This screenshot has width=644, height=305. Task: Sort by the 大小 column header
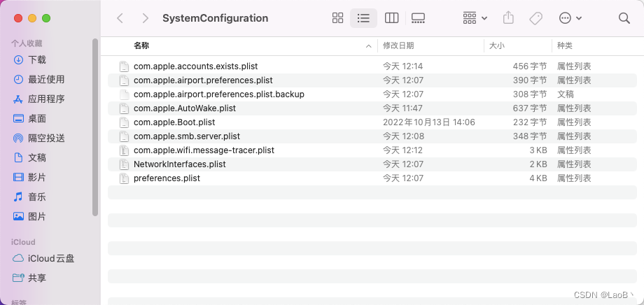(496, 45)
